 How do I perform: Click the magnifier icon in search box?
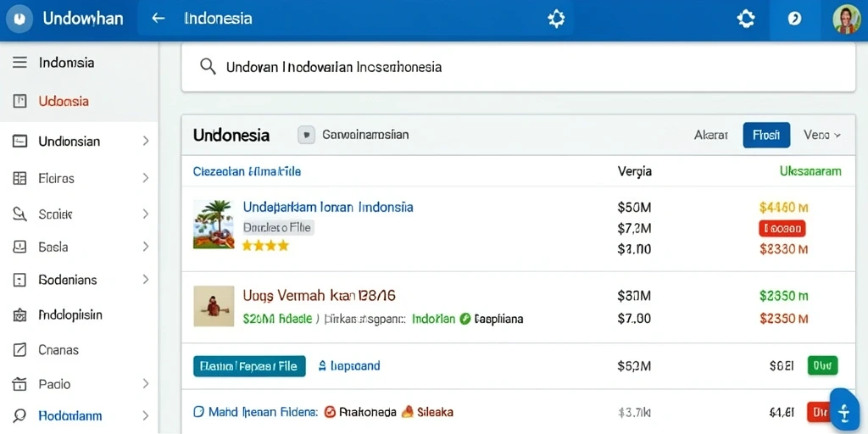click(x=208, y=67)
